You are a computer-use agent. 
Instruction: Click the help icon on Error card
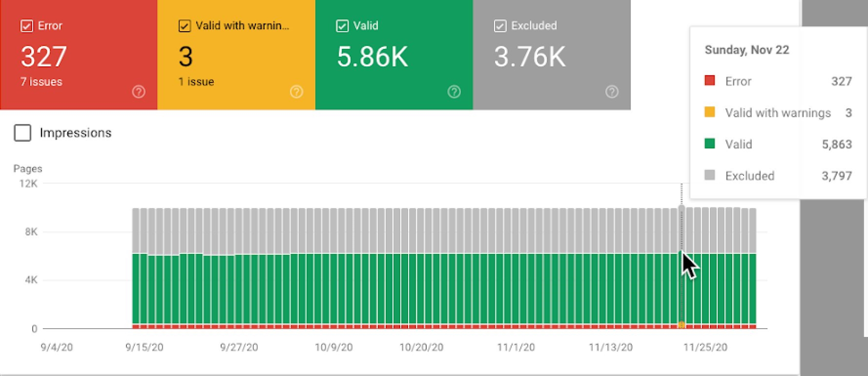(x=139, y=92)
